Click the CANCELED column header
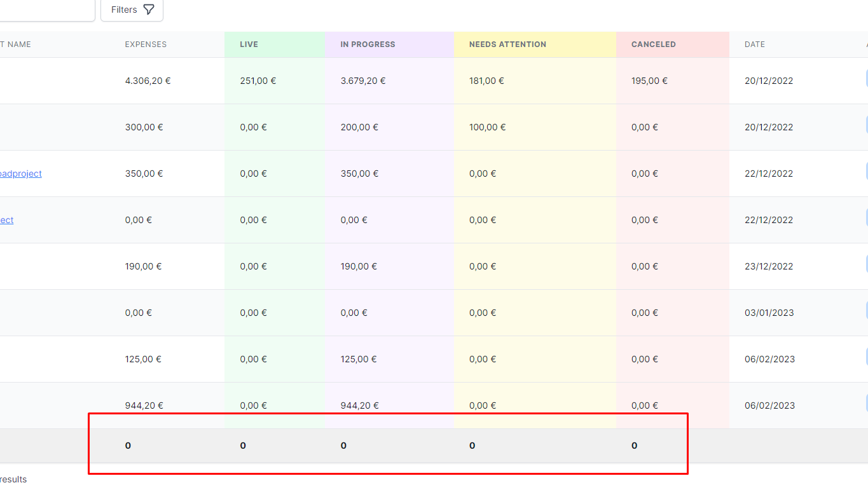Image resolution: width=868 pixels, height=497 pixels. 654,44
